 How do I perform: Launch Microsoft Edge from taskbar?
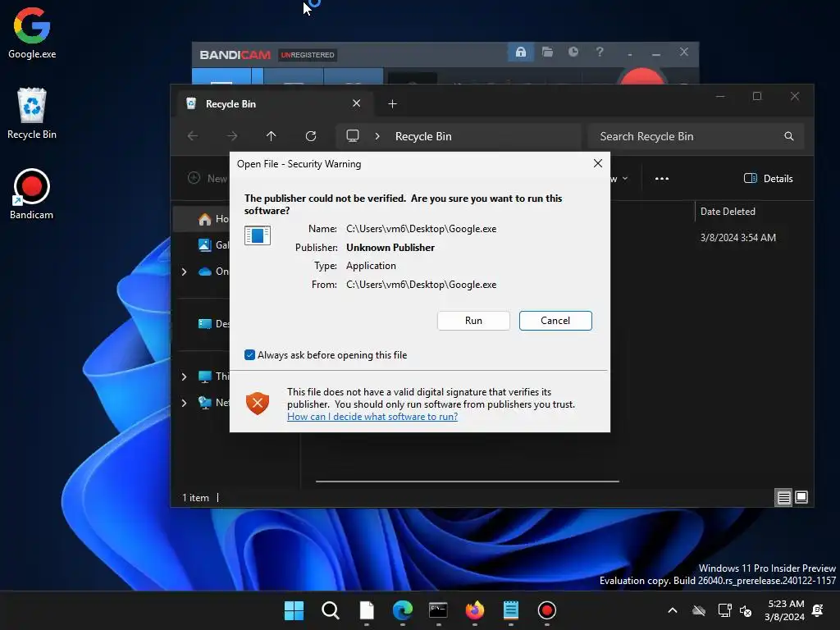[x=402, y=610]
